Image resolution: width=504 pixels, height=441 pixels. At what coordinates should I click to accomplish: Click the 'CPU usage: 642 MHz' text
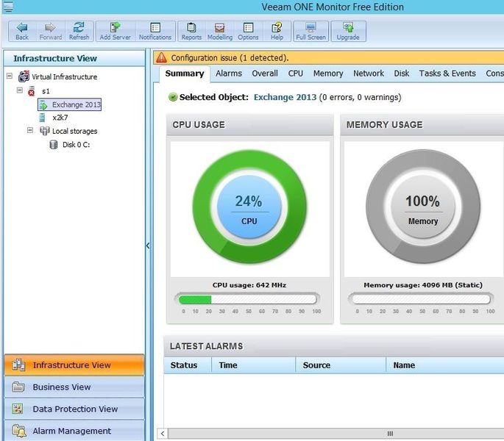[249, 285]
